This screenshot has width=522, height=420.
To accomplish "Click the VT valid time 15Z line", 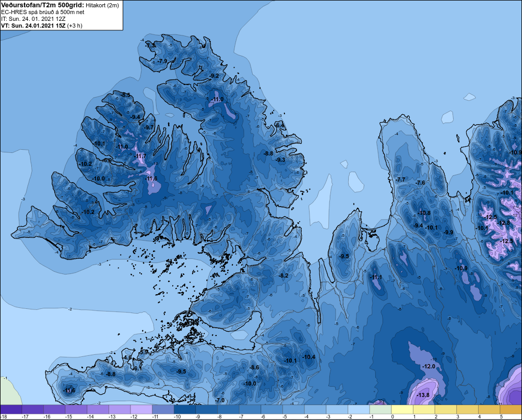I will [x=42, y=26].
